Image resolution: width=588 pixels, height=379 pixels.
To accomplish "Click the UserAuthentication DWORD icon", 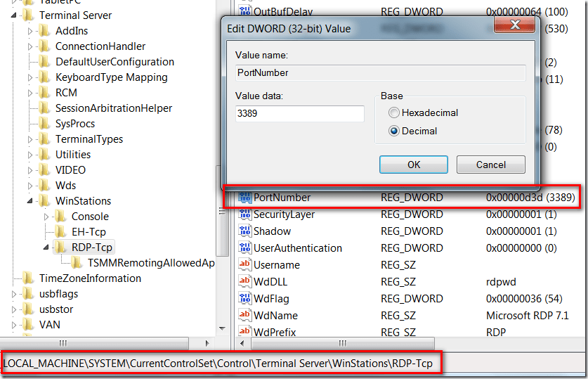I will (245, 248).
